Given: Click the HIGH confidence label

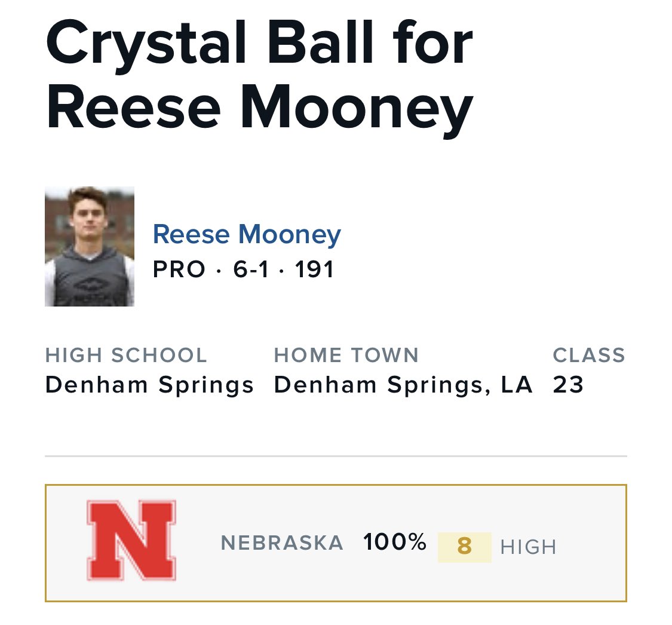Looking at the screenshot, I should [529, 547].
